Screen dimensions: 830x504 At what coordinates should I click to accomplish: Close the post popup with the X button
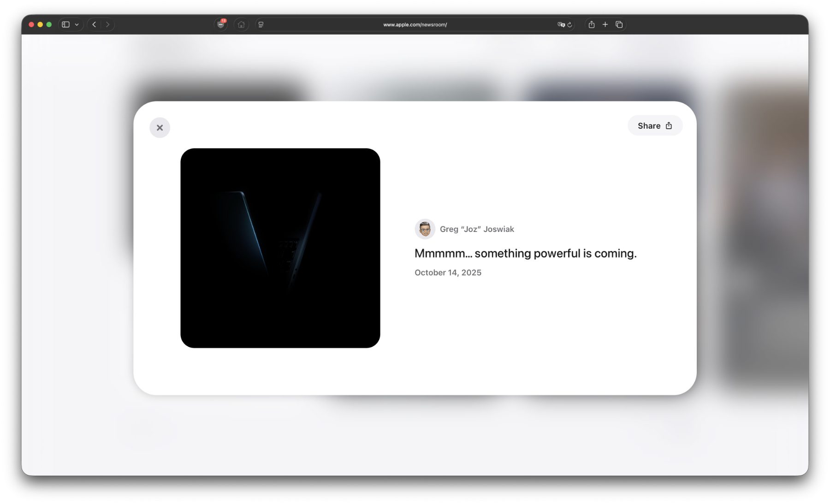pos(160,128)
